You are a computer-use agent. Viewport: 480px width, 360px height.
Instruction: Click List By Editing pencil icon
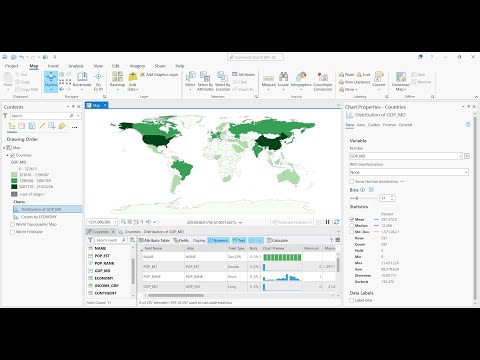42,126
